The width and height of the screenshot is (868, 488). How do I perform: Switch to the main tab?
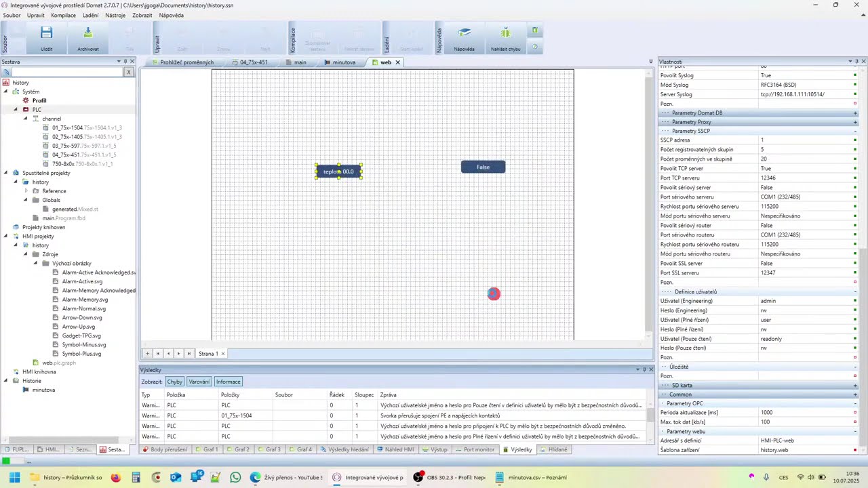click(x=296, y=62)
